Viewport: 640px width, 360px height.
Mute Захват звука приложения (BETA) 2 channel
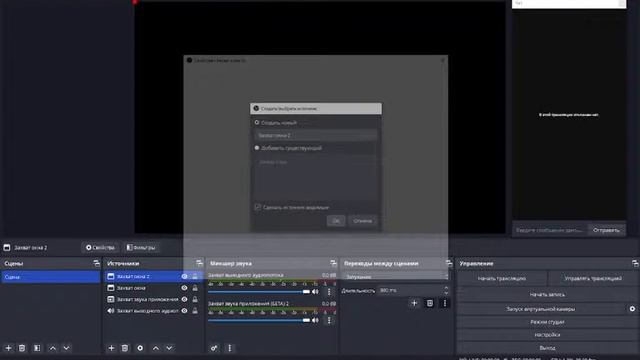pos(316,320)
